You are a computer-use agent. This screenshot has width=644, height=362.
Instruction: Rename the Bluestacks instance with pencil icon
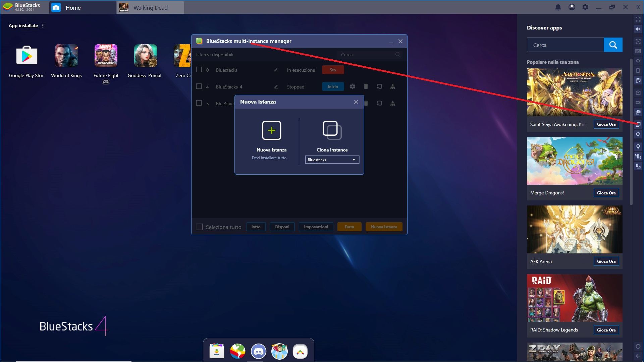[x=276, y=70]
